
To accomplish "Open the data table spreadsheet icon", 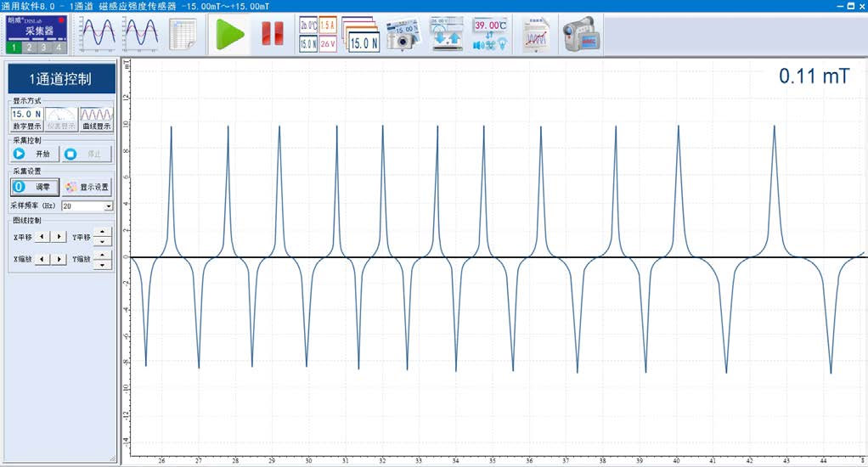I will point(183,34).
